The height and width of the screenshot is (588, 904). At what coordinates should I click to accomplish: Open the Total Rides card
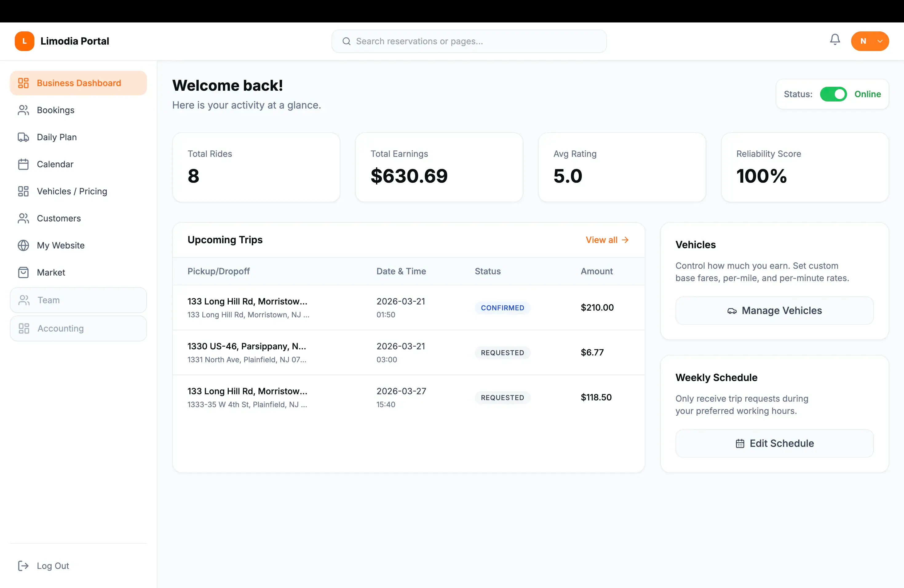coord(256,167)
